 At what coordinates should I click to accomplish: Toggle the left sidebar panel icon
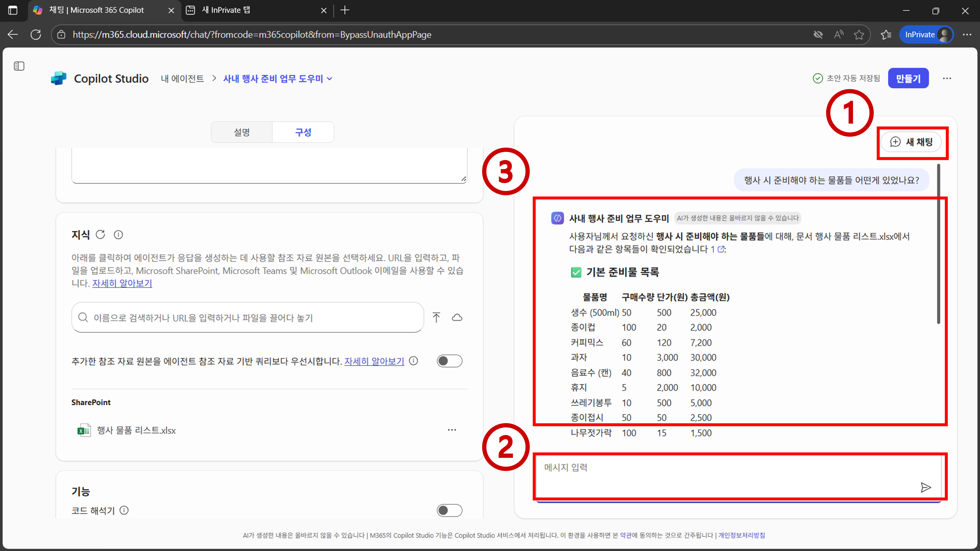(19, 66)
